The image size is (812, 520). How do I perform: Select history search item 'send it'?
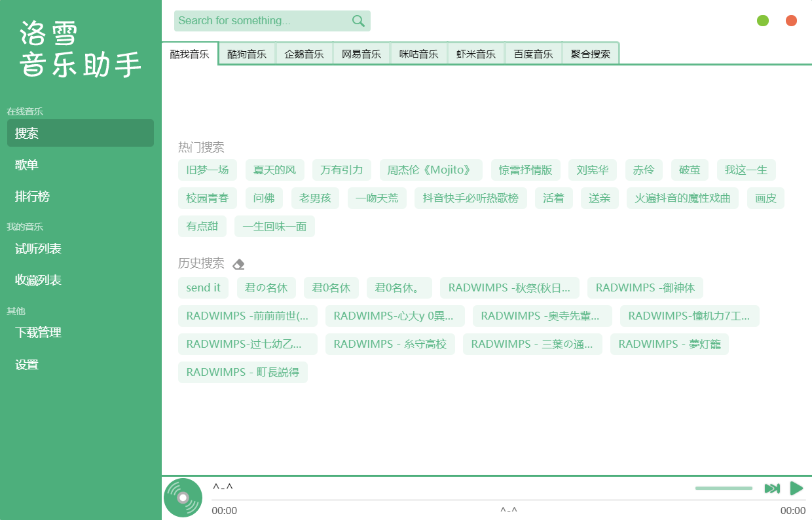coord(203,288)
